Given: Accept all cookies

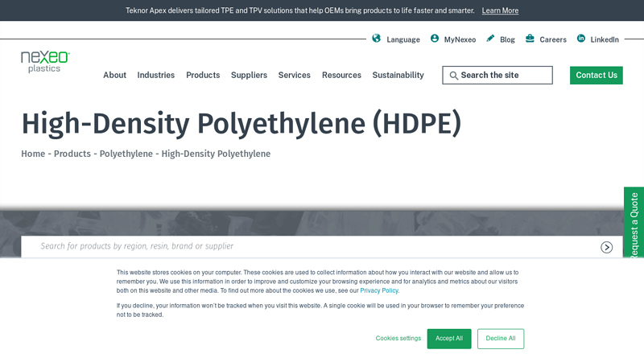Looking at the screenshot, I should click(449, 339).
